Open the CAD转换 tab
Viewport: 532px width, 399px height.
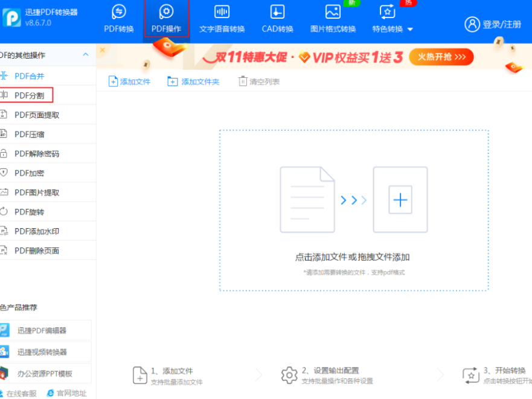pyautogui.click(x=277, y=19)
